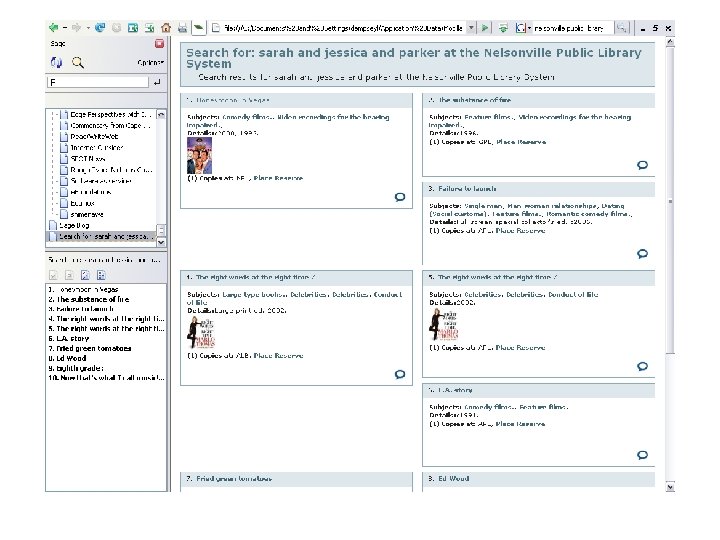Screen dimensions: 720x540
Task: Select the Read/WriteWeb feed in tree
Action: pyautogui.click(x=94, y=136)
